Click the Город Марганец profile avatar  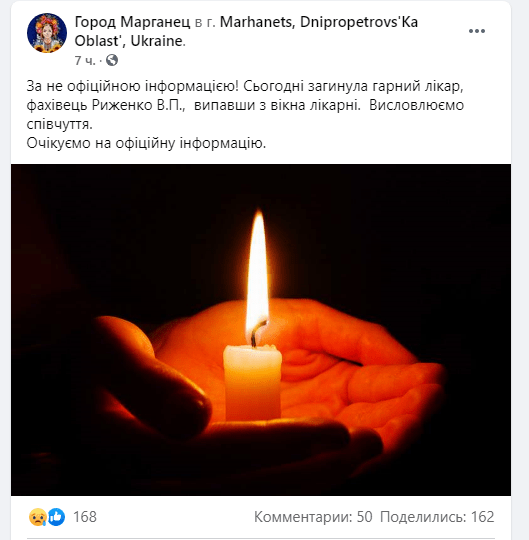[47, 33]
